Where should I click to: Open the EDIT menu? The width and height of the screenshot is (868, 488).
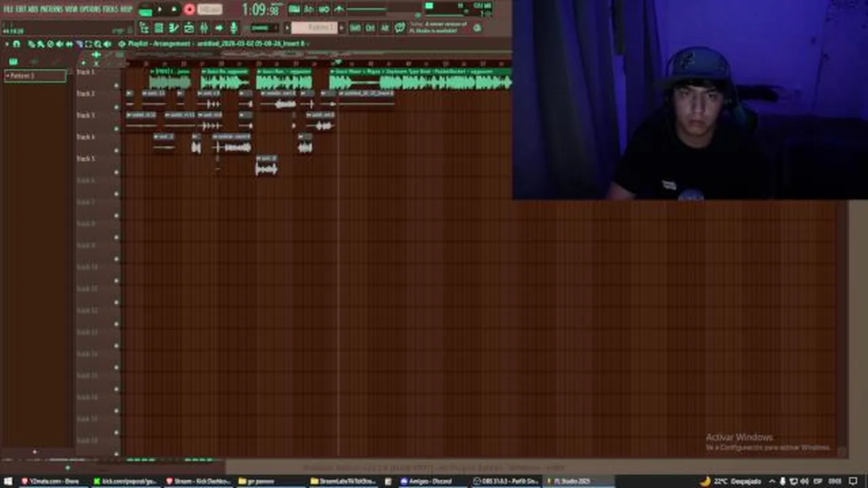(x=22, y=9)
